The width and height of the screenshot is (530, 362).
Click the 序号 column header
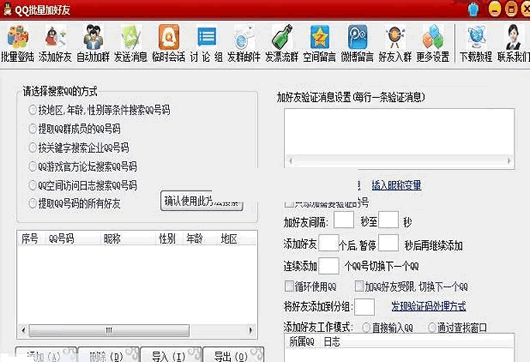(x=30, y=239)
